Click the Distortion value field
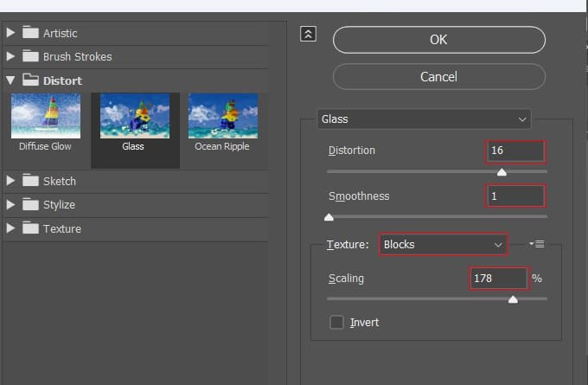Screen dimensions: 588x385 point(515,151)
